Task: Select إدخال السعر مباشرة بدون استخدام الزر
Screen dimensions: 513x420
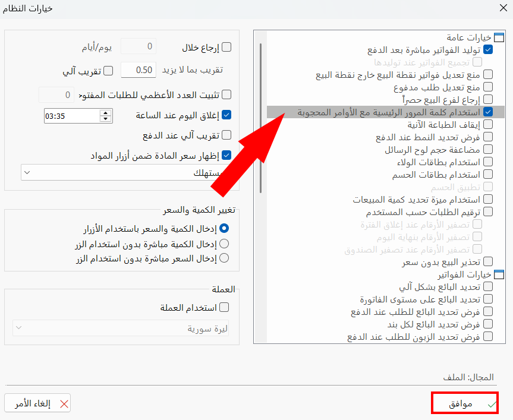Action: [224, 257]
